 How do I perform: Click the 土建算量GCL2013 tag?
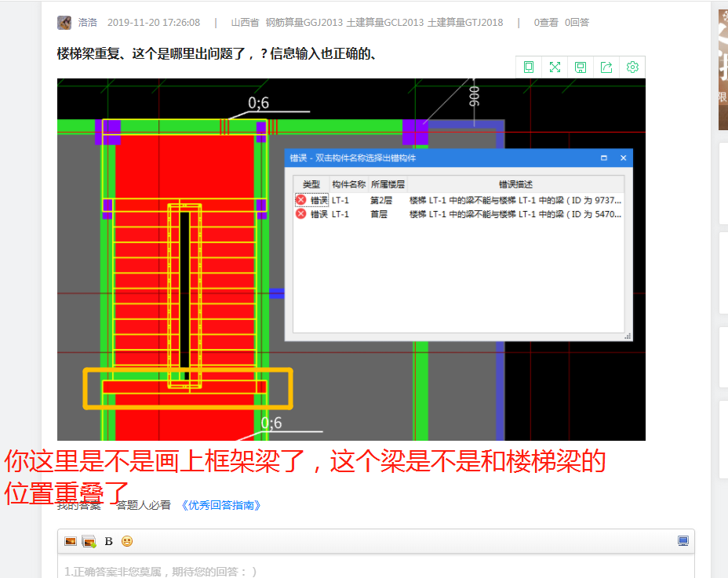[385, 22]
